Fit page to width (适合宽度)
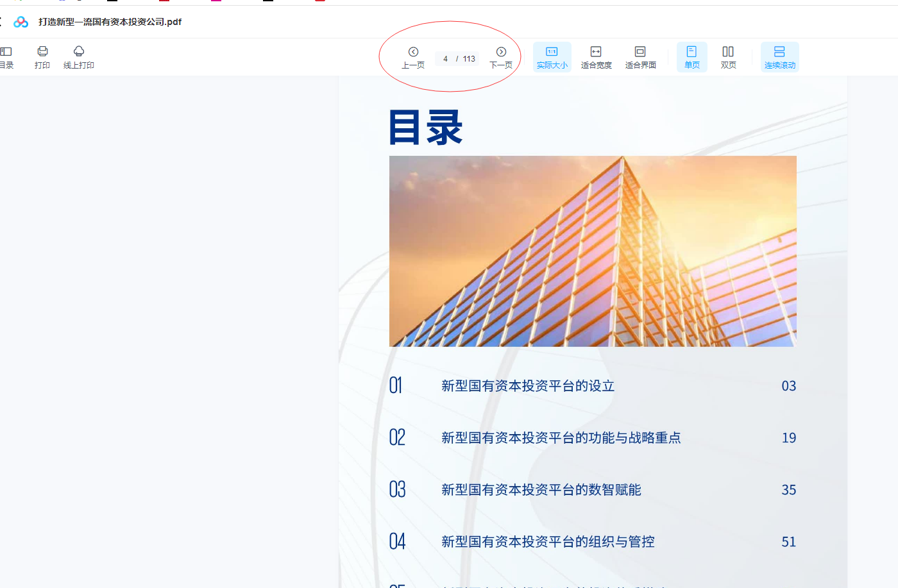Screen dimensions: 898x588 click(596, 56)
